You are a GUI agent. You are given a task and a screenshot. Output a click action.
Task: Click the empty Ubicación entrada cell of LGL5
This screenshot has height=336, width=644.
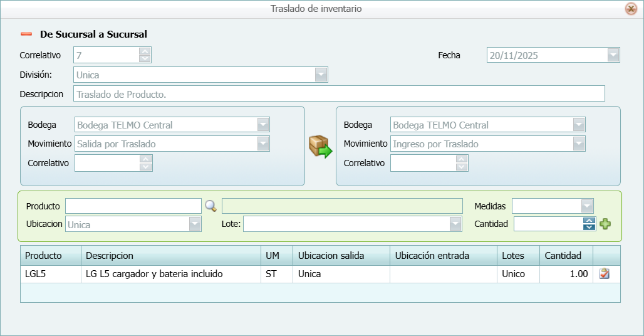pos(444,274)
